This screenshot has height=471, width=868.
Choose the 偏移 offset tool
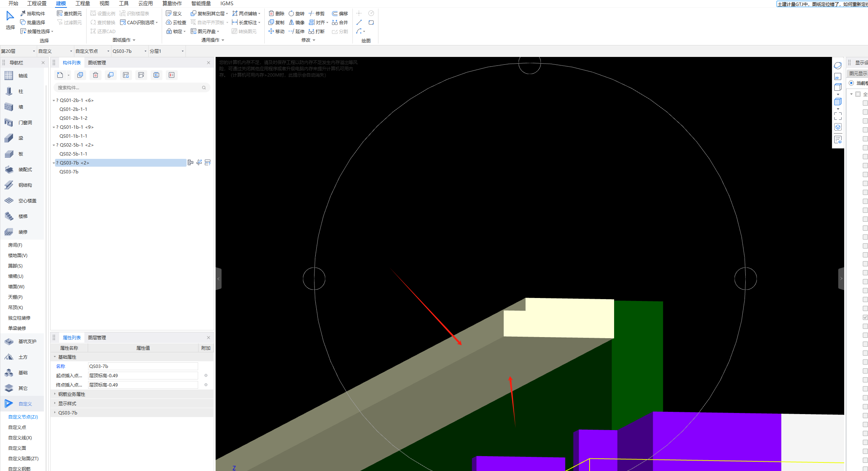click(x=340, y=13)
